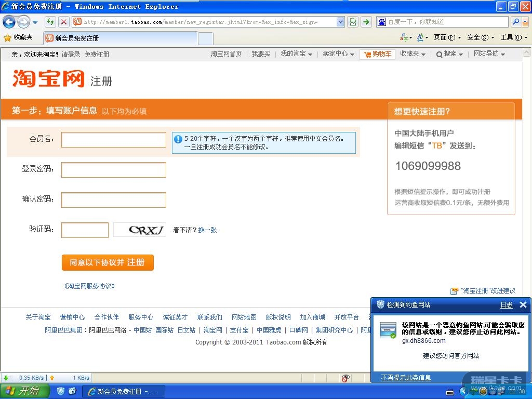
Task: Expand the 网站导航 dropdown
Action: [489, 54]
